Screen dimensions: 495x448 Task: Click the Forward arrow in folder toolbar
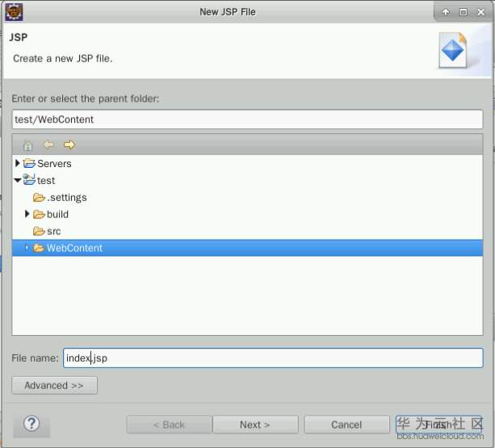(x=69, y=144)
